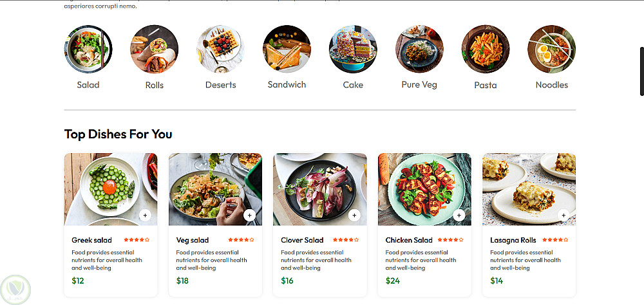Choose the Cake category image

[353, 50]
